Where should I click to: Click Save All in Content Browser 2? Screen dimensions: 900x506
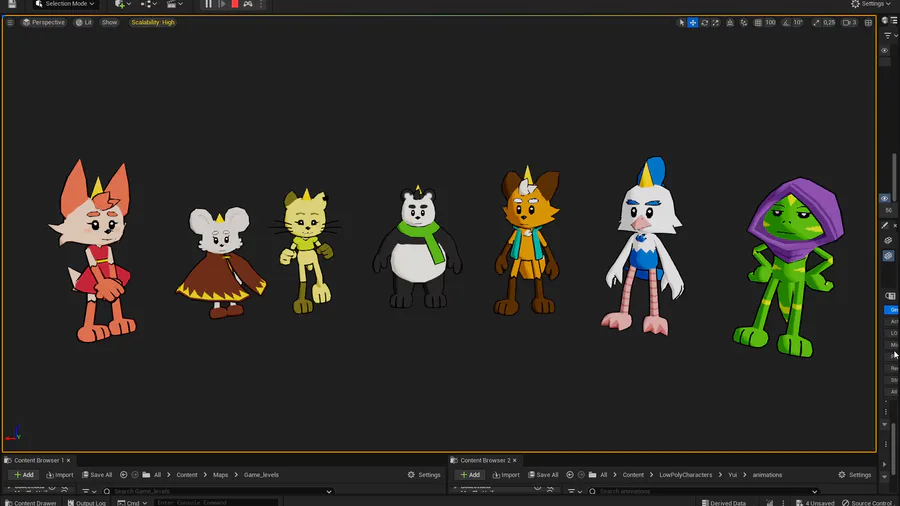pos(543,475)
